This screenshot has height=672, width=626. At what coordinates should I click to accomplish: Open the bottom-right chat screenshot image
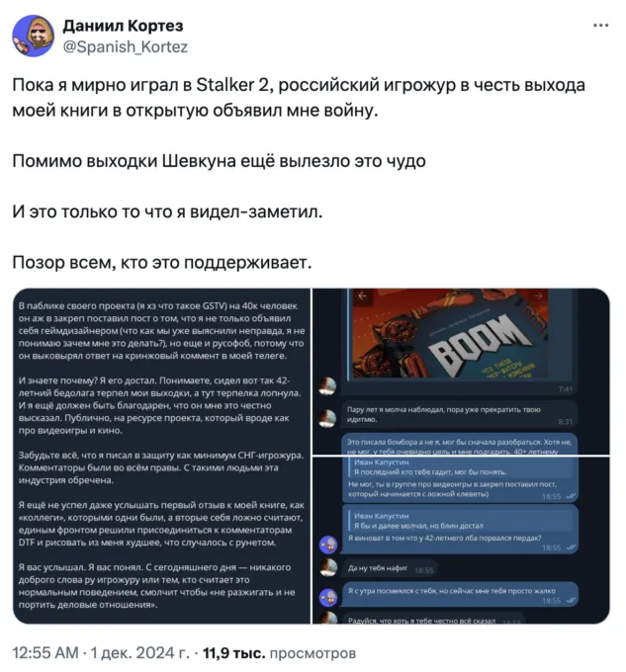(x=461, y=541)
